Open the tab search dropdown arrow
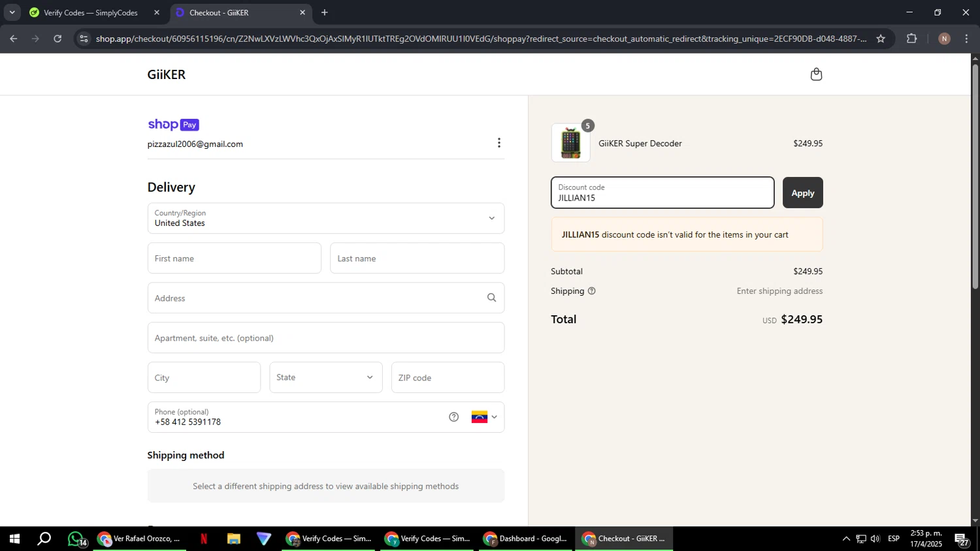The image size is (980, 551). 12,12
